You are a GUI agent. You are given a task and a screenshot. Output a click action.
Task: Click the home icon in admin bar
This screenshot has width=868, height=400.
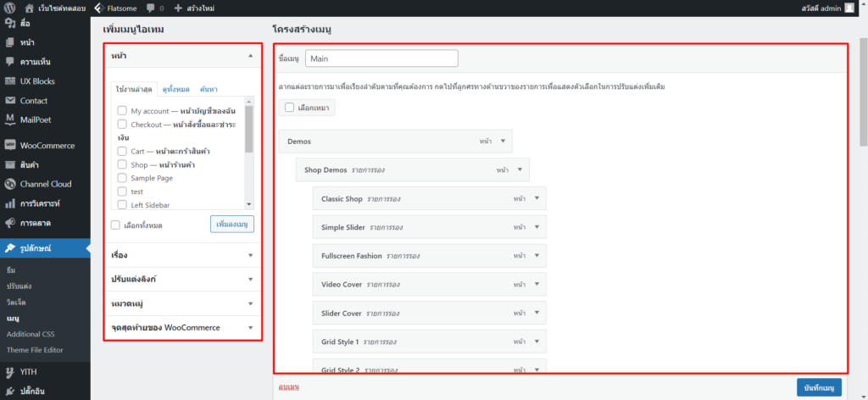tap(29, 8)
